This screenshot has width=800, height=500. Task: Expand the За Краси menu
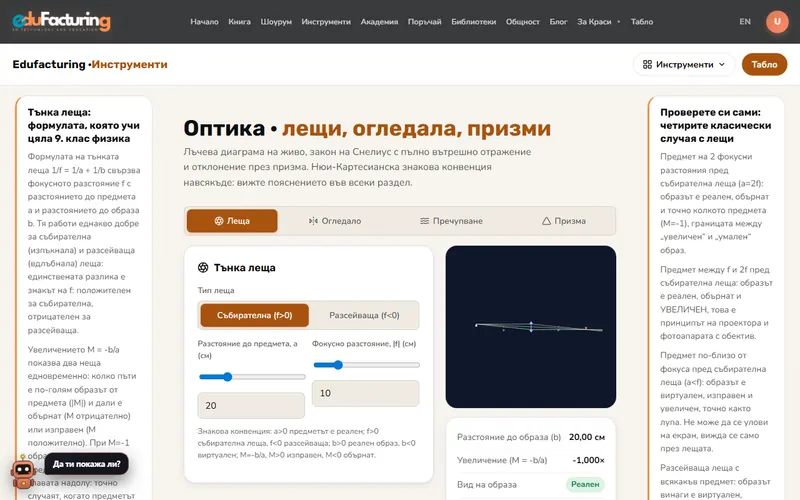(598, 21)
